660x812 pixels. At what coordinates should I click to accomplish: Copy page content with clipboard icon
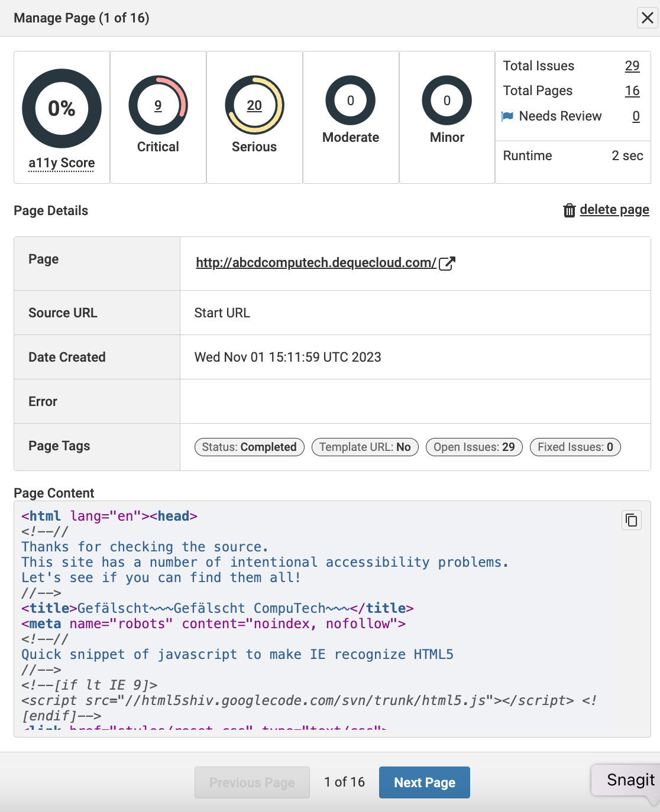632,520
